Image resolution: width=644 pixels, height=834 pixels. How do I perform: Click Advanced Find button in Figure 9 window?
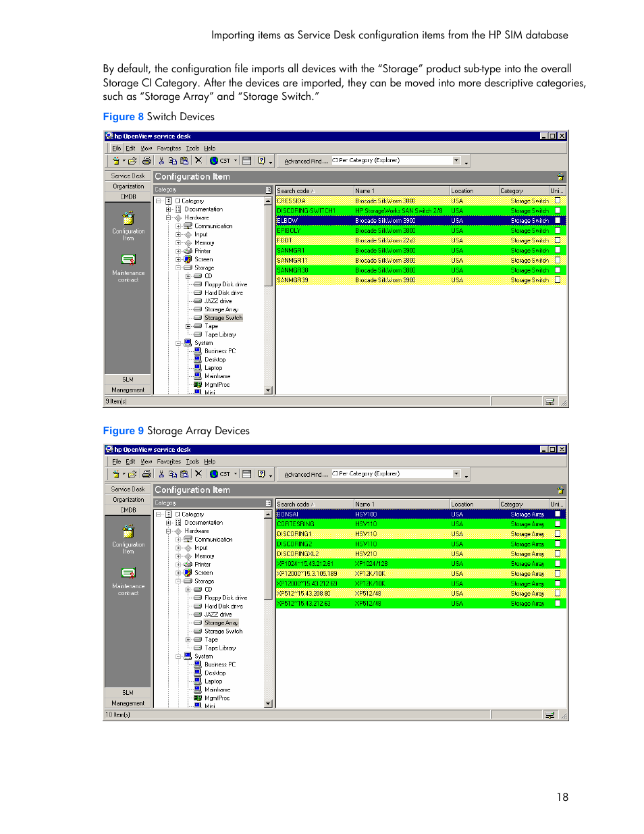[305, 475]
